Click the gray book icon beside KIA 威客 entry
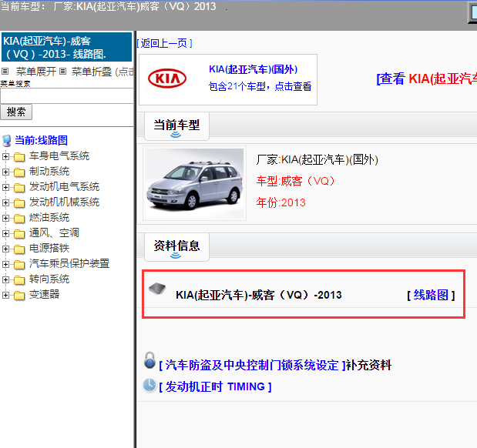This screenshot has width=477, height=448. click(x=157, y=289)
